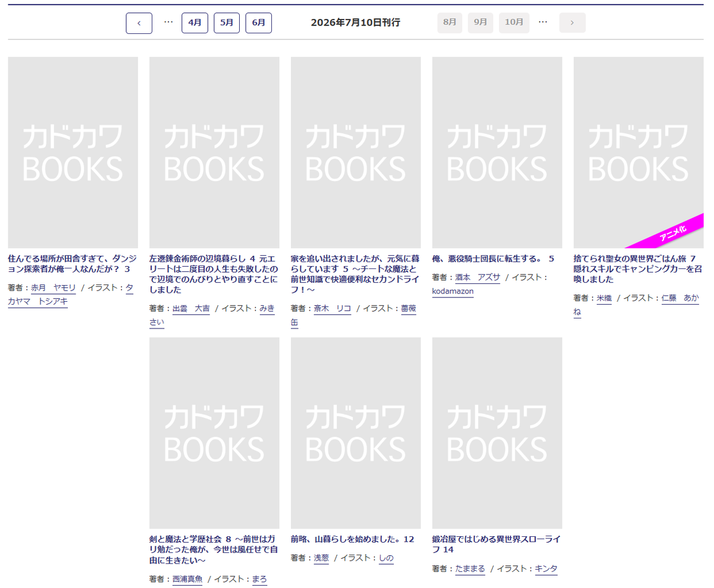
Task: Go to previous months with left arrow
Action: 139,23
